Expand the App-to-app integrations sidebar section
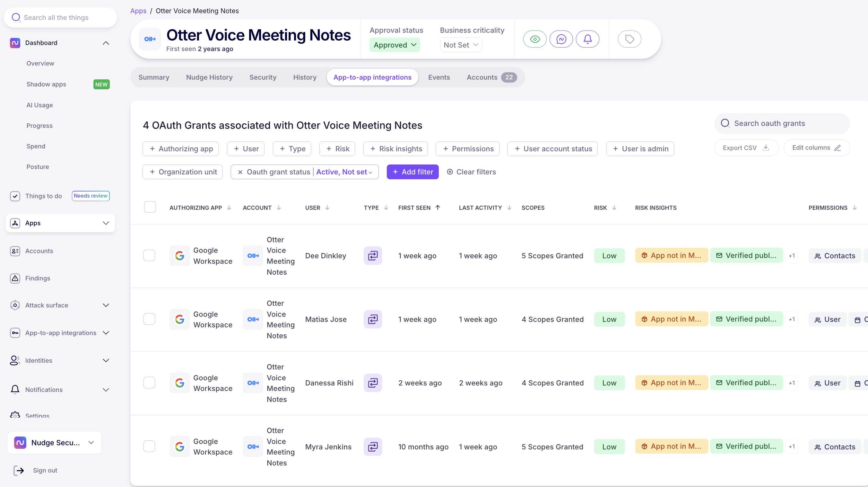 tap(106, 333)
